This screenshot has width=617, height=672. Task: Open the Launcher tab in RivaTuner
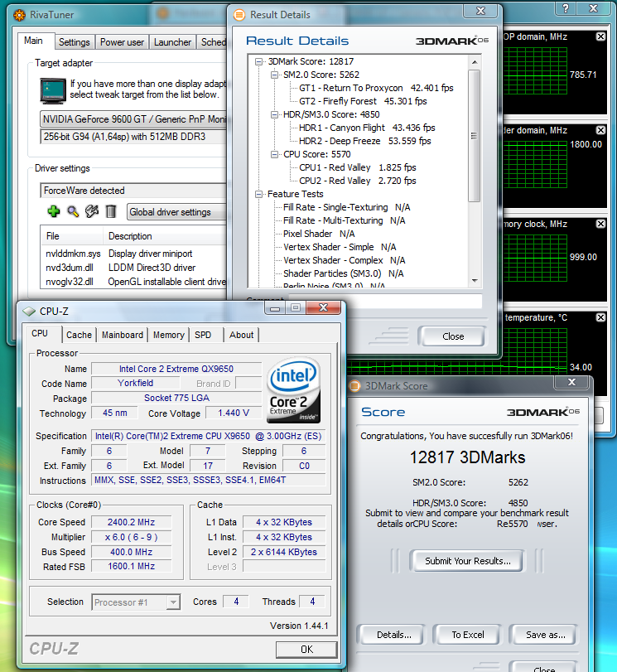[x=172, y=42]
